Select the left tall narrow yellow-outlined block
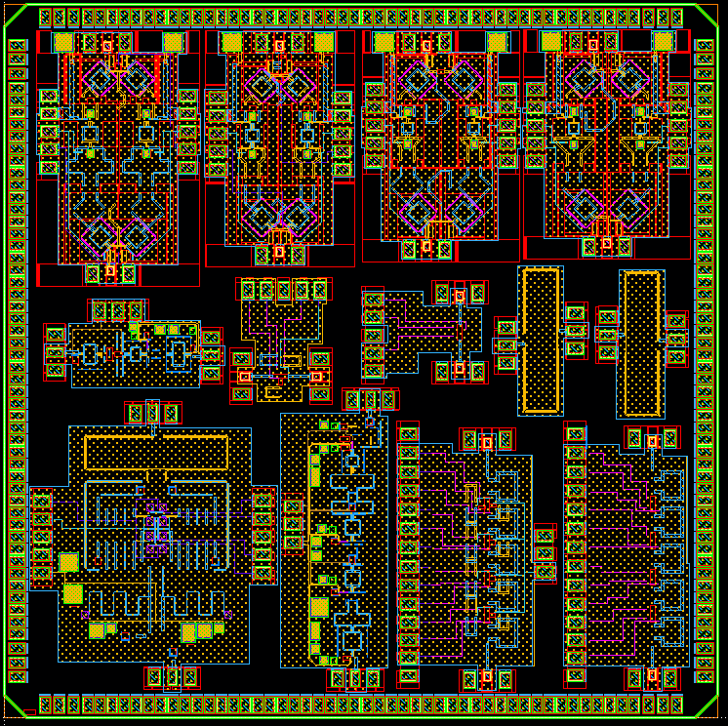The width and height of the screenshot is (728, 726). pyautogui.click(x=541, y=341)
